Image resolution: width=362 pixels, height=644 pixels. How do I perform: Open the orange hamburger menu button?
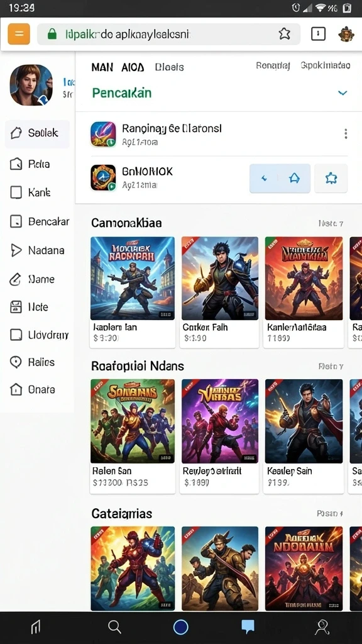tap(19, 34)
